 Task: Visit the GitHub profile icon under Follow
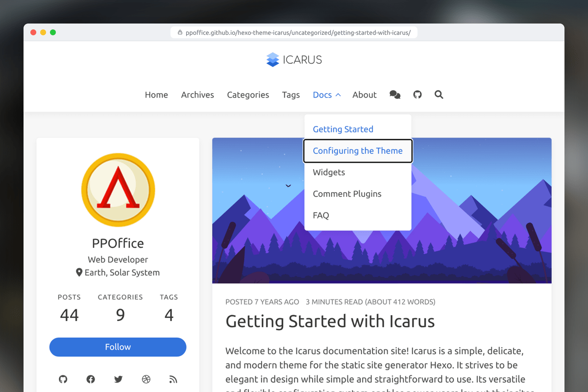pos(63,379)
